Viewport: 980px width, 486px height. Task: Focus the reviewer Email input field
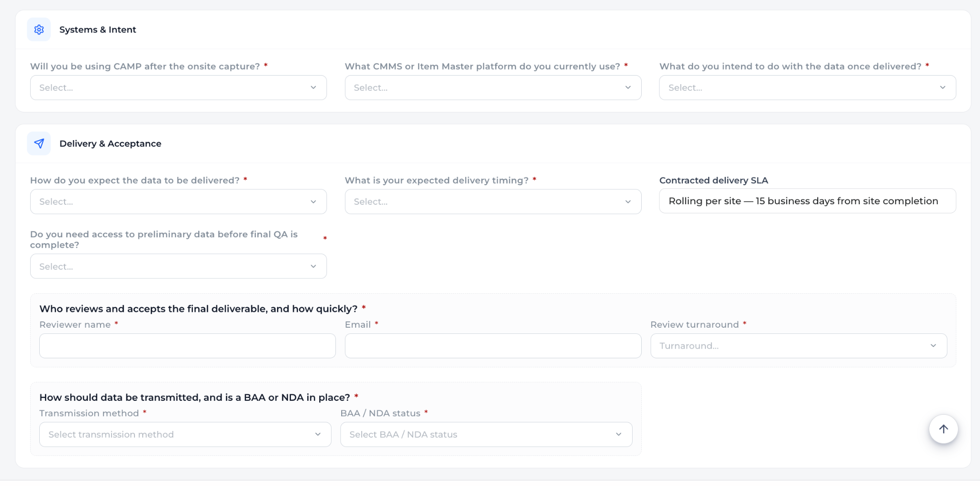click(493, 346)
